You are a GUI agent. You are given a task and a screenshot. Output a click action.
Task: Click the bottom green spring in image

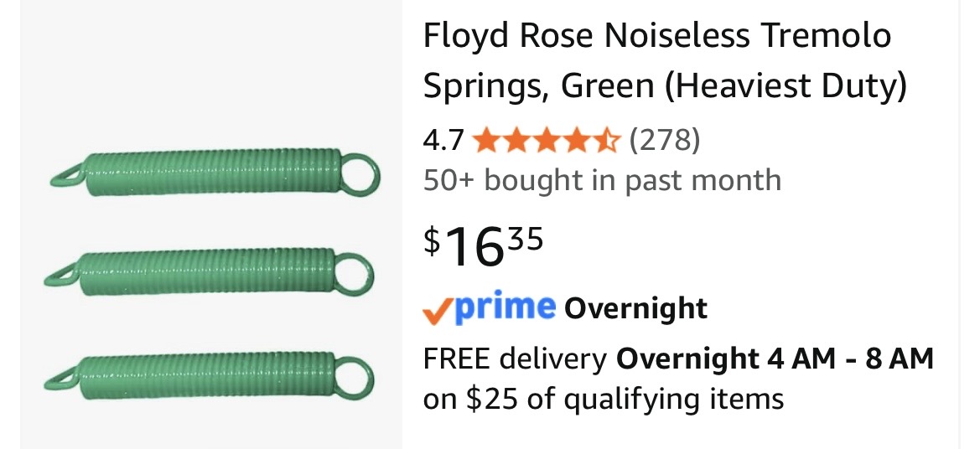pos(208,375)
